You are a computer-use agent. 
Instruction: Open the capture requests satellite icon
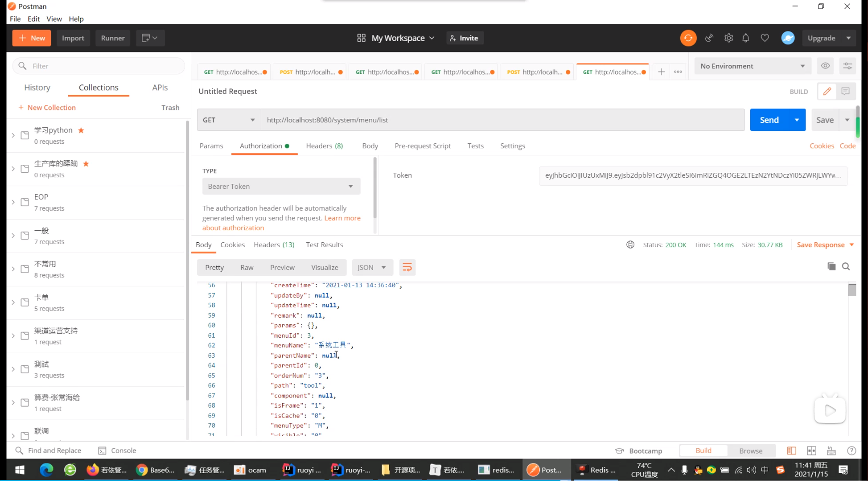click(709, 38)
